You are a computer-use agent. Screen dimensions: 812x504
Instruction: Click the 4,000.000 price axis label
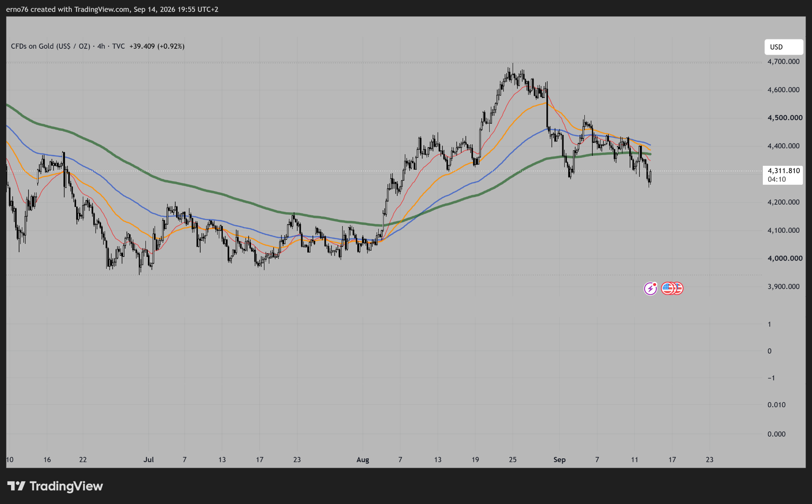tap(785, 259)
